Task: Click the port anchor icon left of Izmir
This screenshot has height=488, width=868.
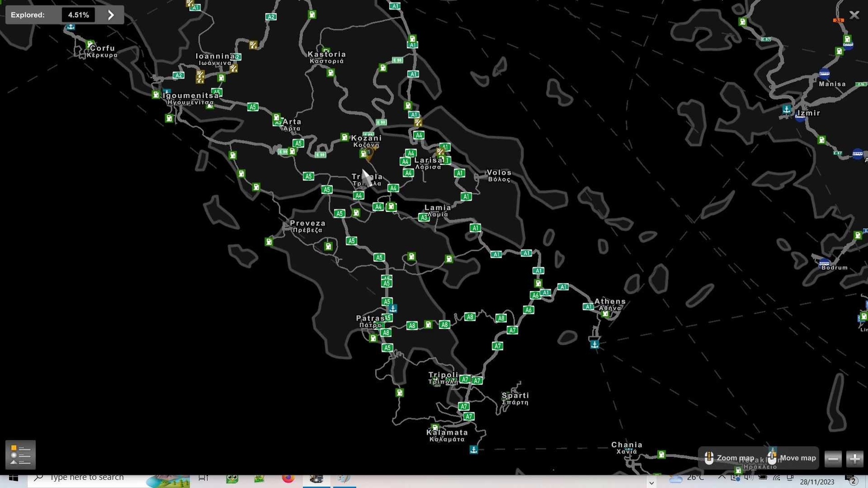Action: [x=787, y=110]
